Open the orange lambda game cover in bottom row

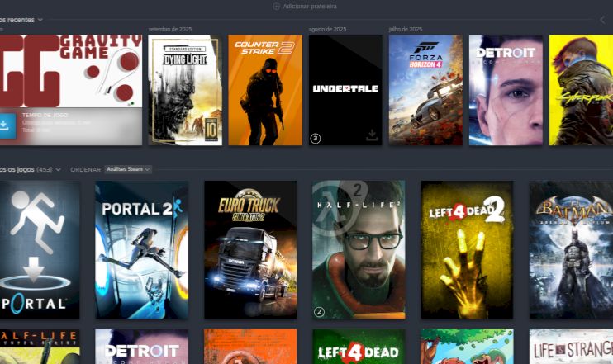[250, 347]
